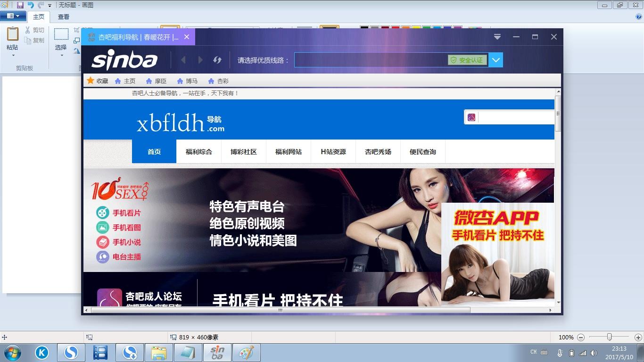Click the down arrow of the page's vertical scrollbar
The image size is (644, 362).
[558, 302]
